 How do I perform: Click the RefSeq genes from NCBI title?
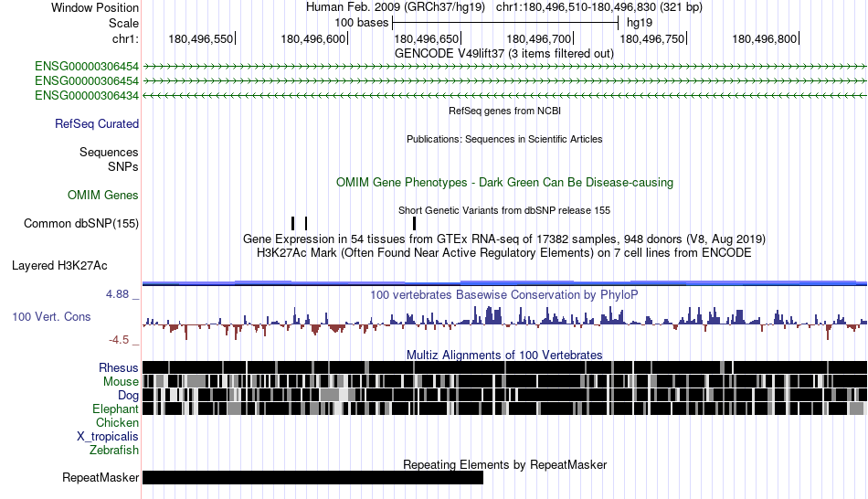point(505,111)
